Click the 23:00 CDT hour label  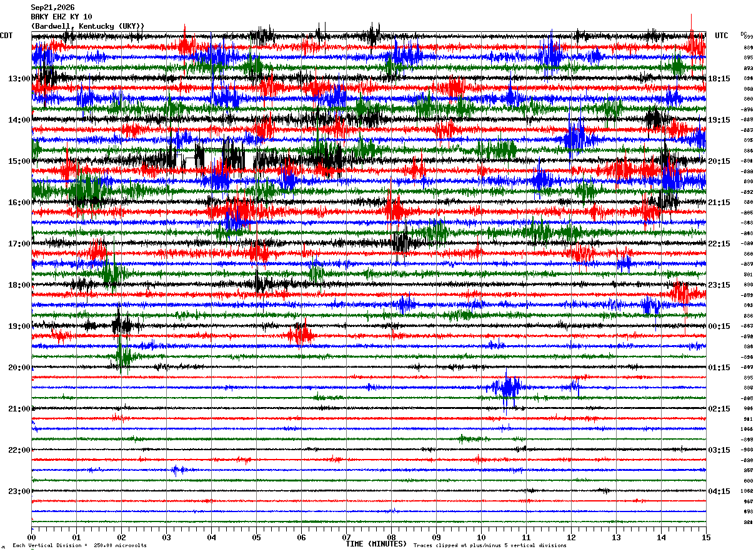pos(19,491)
